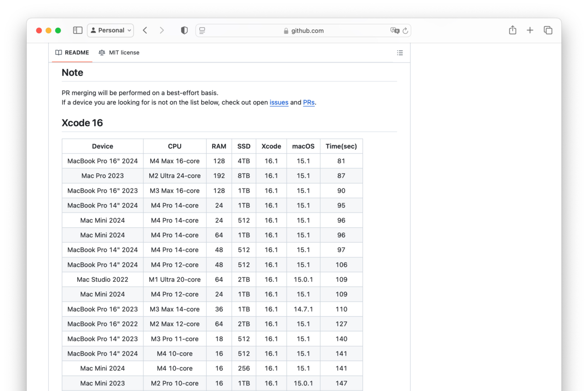Select the M4 Max 16-core cell

175,161
